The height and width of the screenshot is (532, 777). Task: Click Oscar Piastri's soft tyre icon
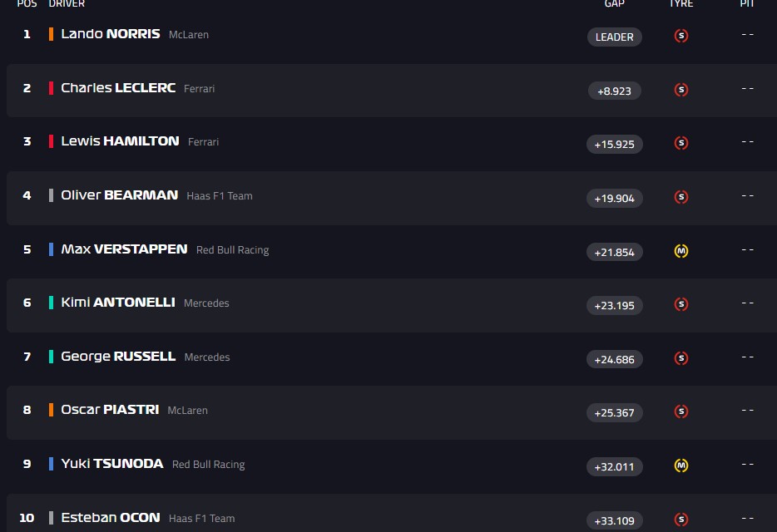pos(681,411)
